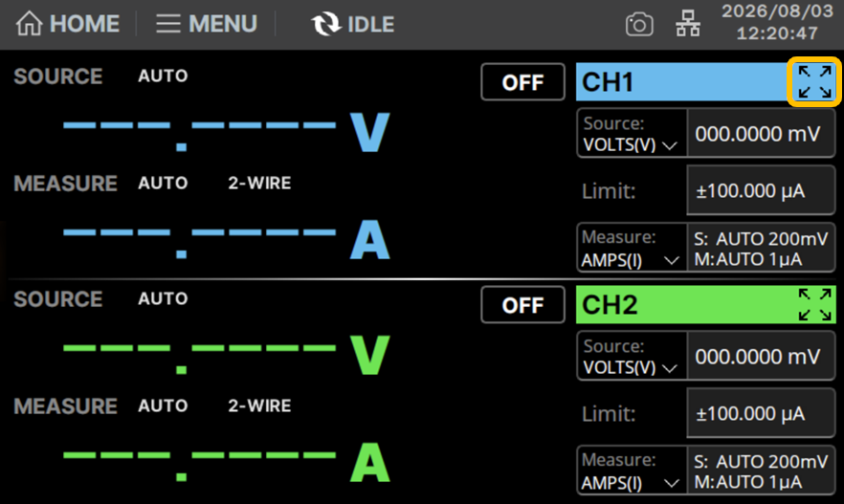This screenshot has height=504, width=844.
Task: Edit CH1 limit ±100.000 µA field
Action: (761, 190)
